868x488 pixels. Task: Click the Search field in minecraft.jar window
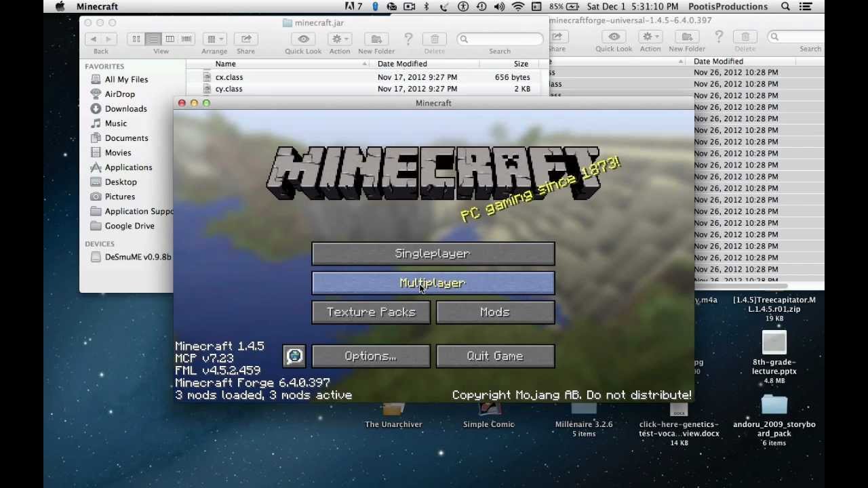click(x=500, y=39)
